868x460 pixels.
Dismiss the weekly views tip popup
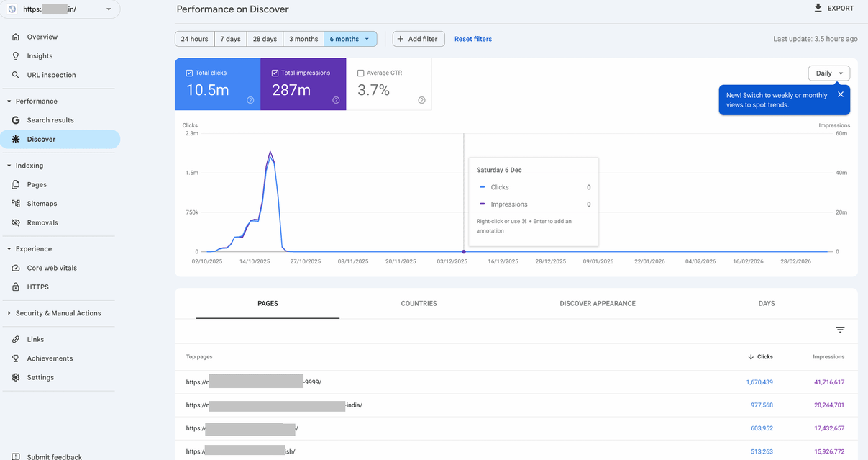click(840, 94)
